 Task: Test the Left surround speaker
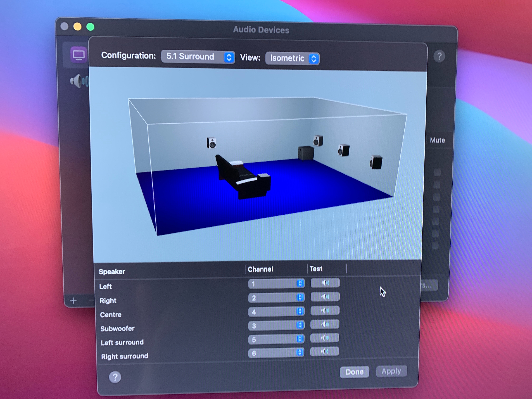324,338
